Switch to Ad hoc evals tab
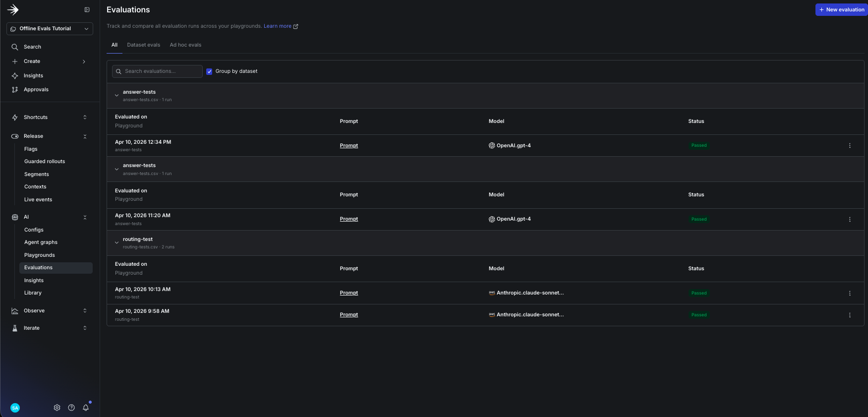The image size is (868, 417). (x=185, y=45)
